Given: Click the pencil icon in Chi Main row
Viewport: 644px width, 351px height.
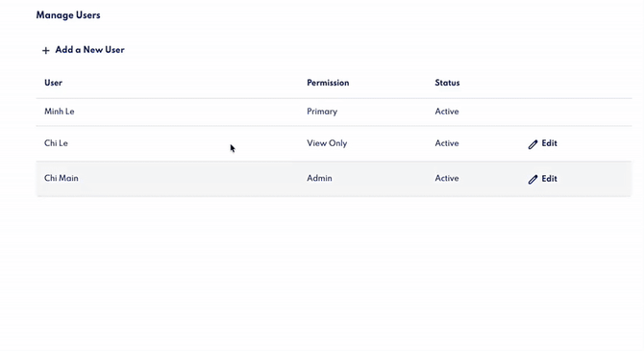Looking at the screenshot, I should [533, 179].
